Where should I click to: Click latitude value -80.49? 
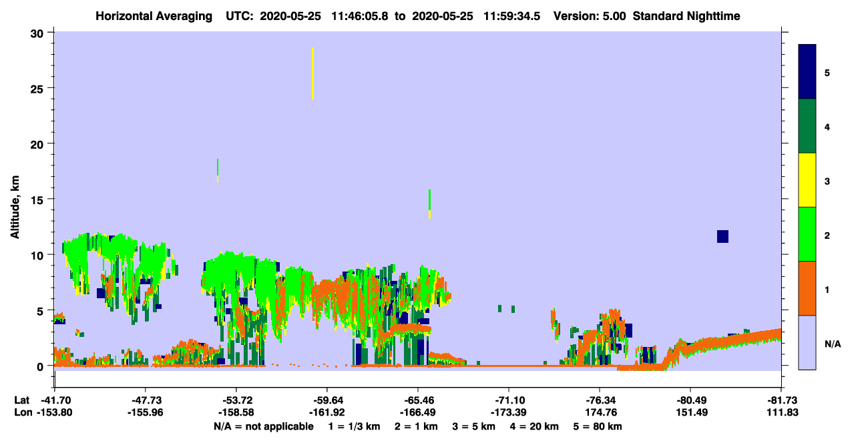[690, 400]
